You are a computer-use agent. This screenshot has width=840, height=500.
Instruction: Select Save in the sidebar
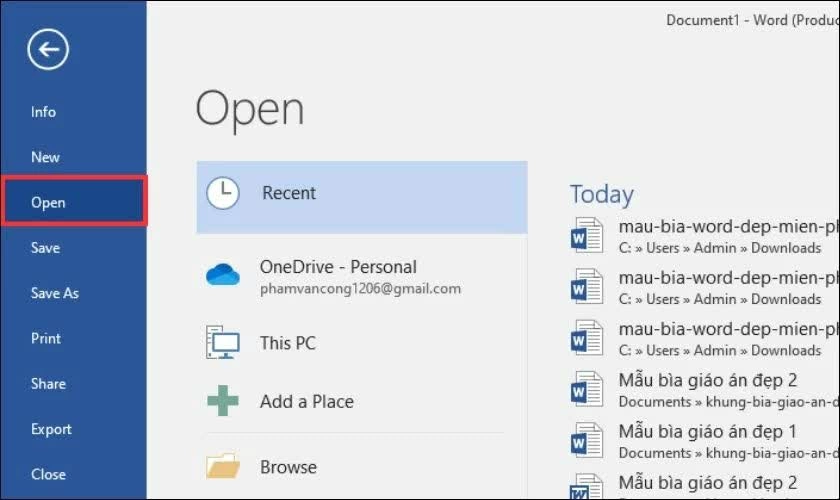(x=46, y=248)
